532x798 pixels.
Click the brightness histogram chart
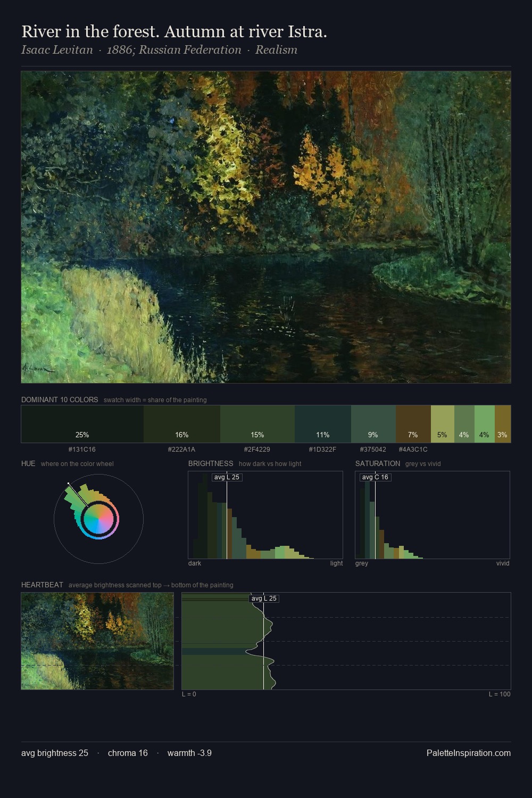point(265,515)
